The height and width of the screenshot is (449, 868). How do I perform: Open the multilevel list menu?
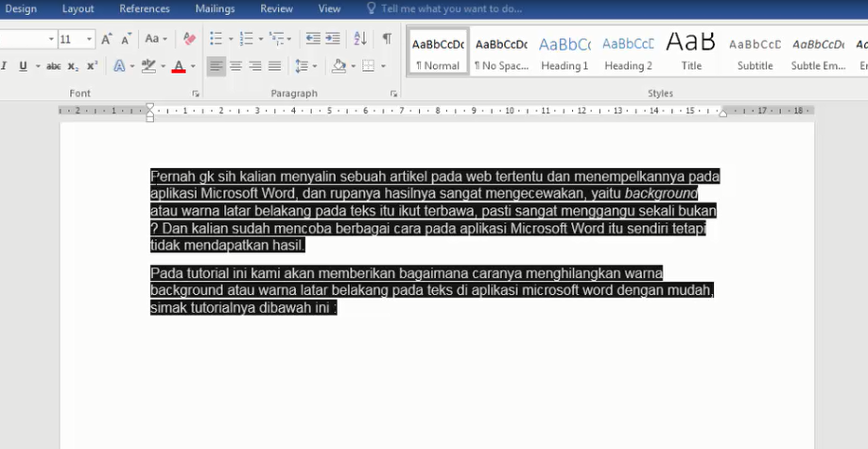280,39
